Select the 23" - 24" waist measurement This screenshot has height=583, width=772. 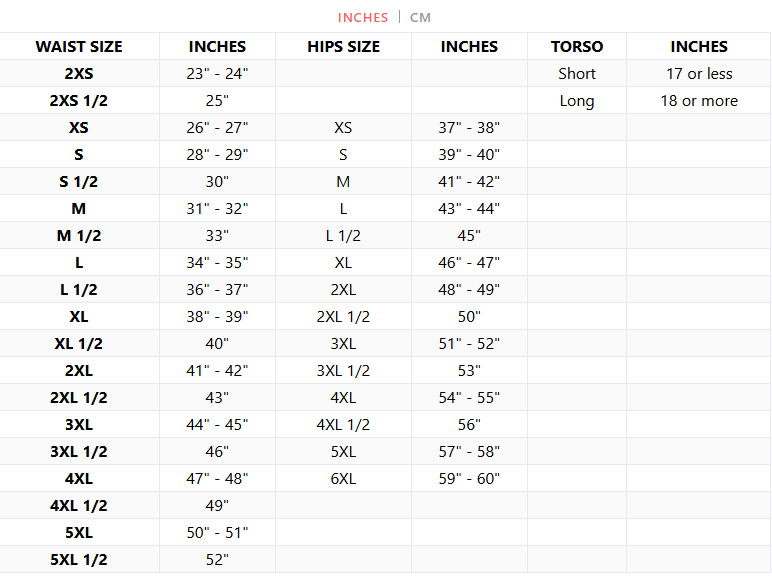pyautogui.click(x=217, y=74)
